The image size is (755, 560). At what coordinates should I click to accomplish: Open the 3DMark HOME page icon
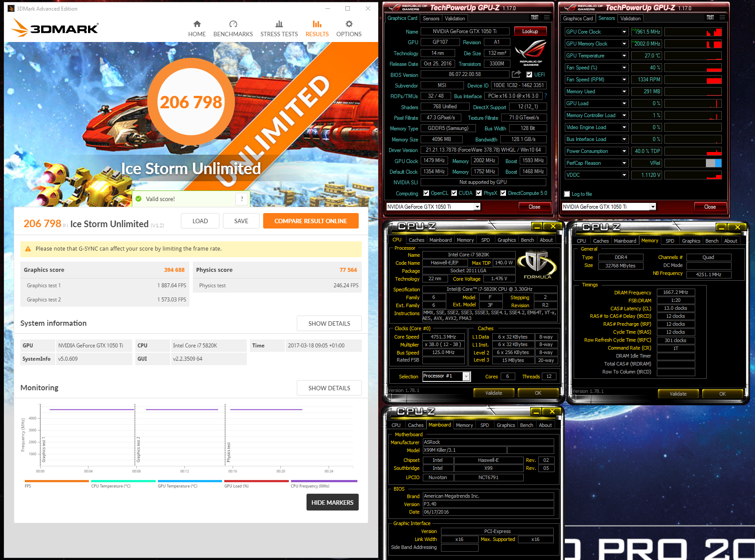pos(197,24)
